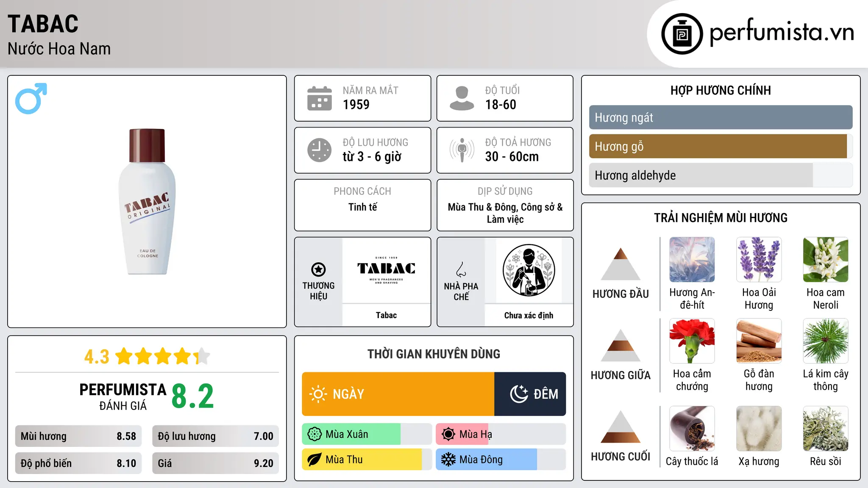This screenshot has width=868, height=488.
Task: Click the sillage value 30 - 60cm
Action: 512,157
